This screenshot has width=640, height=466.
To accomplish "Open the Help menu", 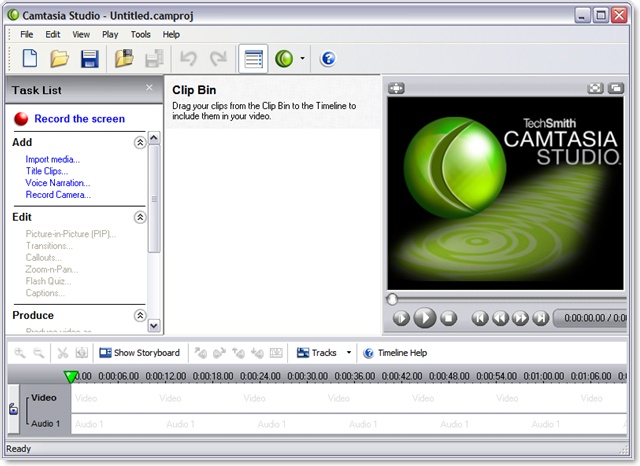I will (171, 34).
